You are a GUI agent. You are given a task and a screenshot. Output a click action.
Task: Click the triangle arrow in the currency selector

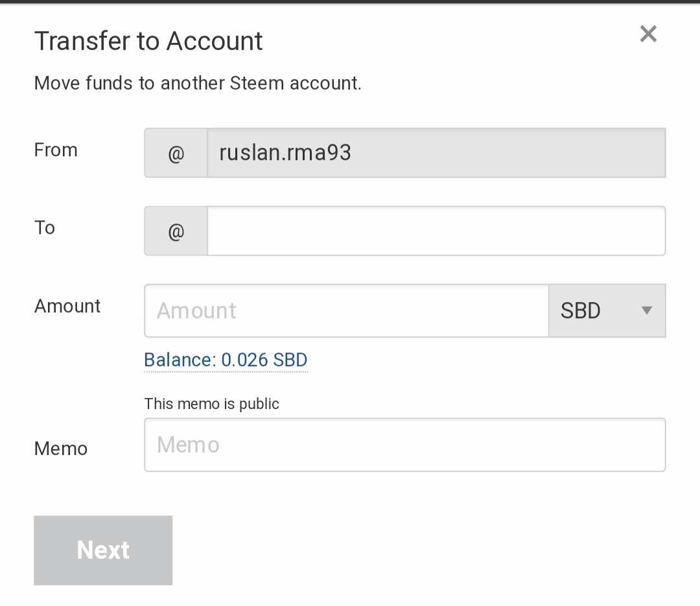pos(646,310)
